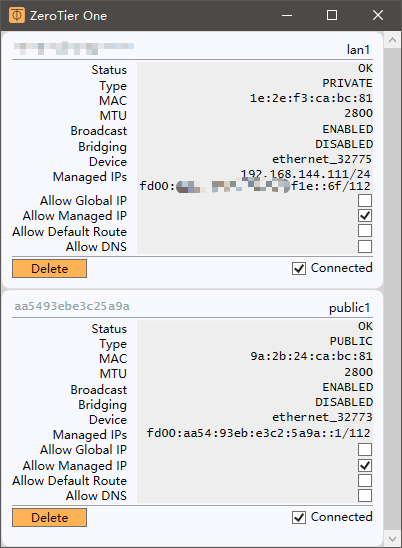This screenshot has height=548, width=402.
Task: Click the scrollbar up arrow
Action: point(392,40)
